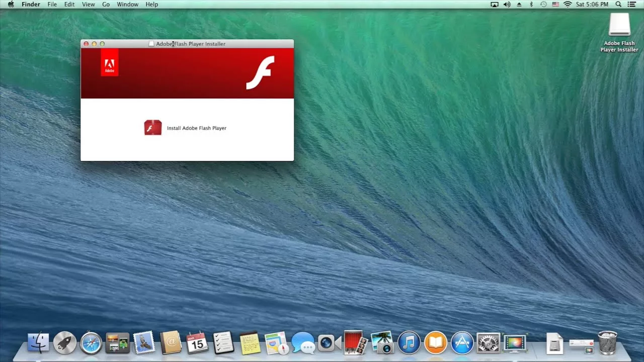Adjust the volume menu bar control
Viewport: 644px width, 362px height.
(506, 4)
